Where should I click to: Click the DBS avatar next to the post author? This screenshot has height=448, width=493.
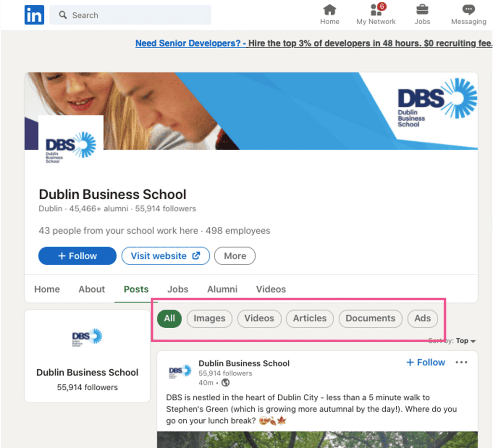coord(180,371)
